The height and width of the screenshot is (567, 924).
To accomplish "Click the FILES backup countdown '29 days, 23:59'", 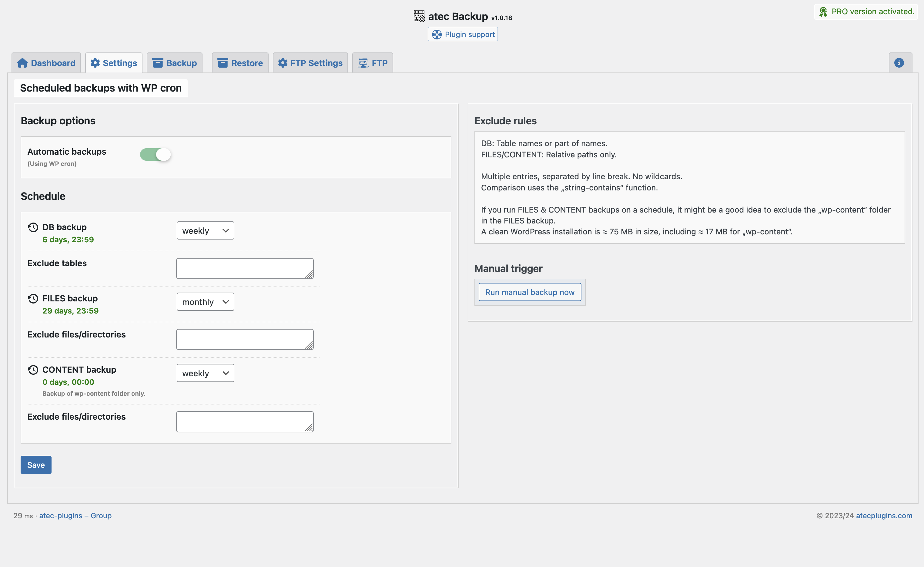I will [71, 311].
